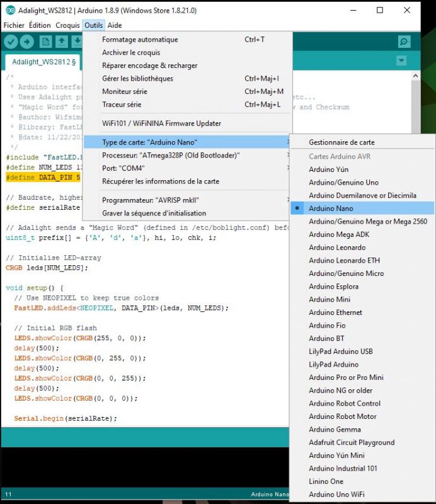This screenshot has height=504, width=436.
Task: Select Arduino Duemilanove or Diecimila board
Action: click(362, 195)
